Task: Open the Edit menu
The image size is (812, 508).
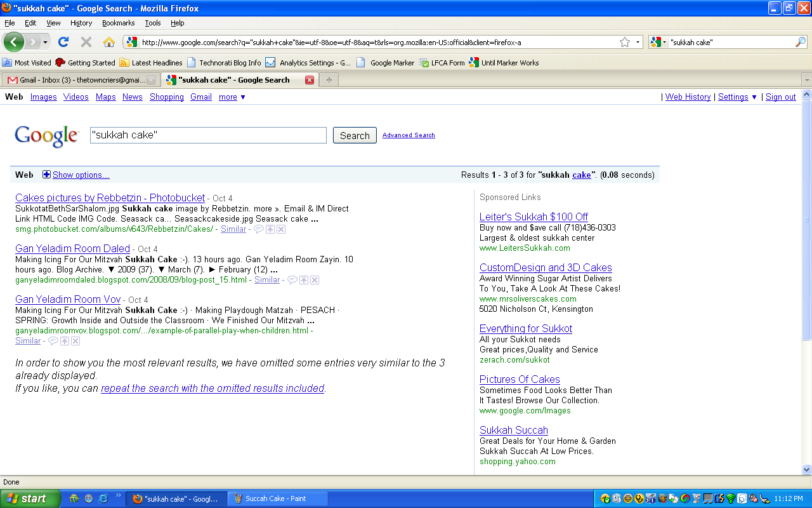Action: 30,23
